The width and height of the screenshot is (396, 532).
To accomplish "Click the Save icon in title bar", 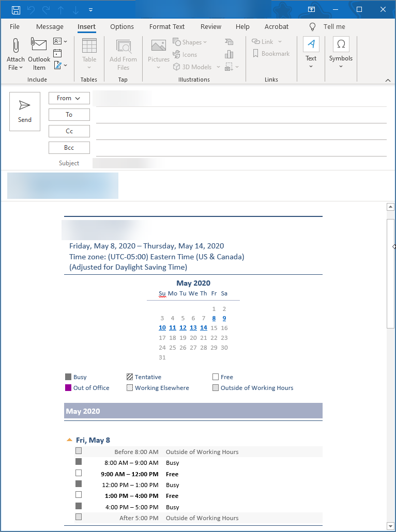I will tap(16, 10).
